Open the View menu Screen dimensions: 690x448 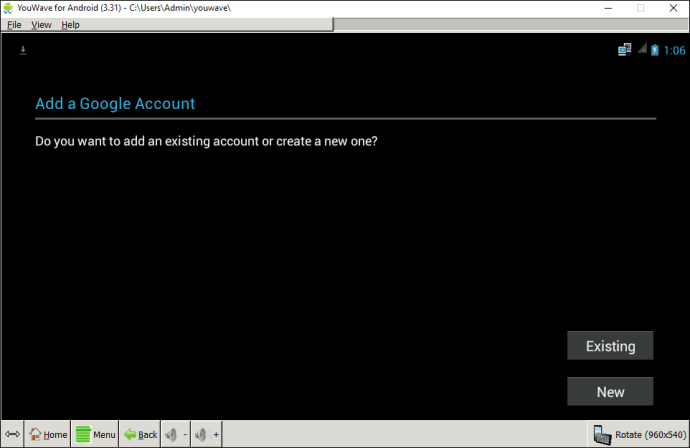pyautogui.click(x=41, y=25)
